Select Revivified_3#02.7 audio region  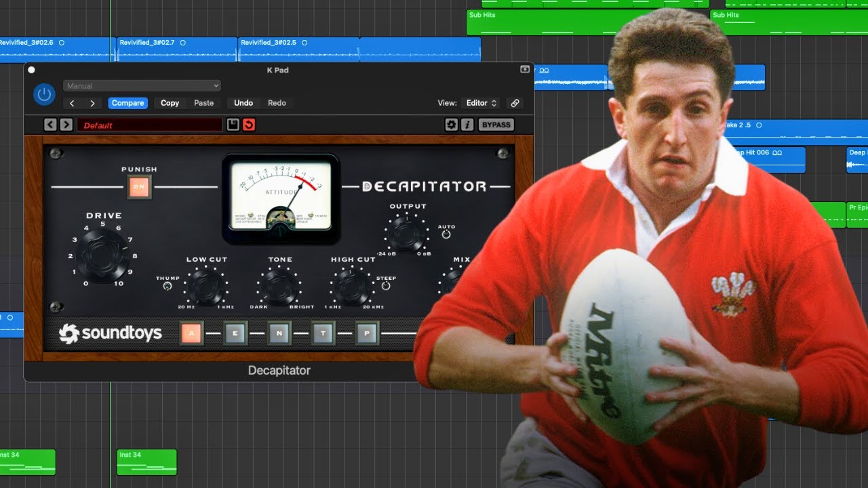pos(177,49)
